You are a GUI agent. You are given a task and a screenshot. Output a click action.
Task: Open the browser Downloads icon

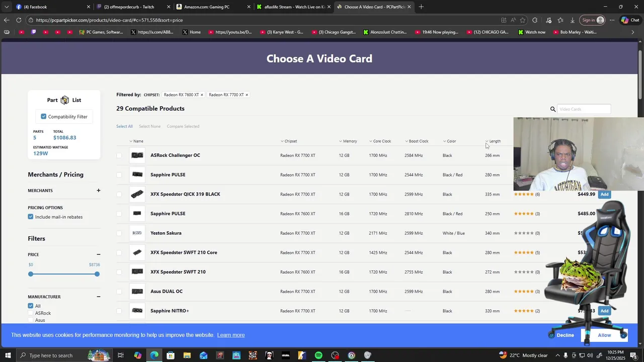coord(573,20)
